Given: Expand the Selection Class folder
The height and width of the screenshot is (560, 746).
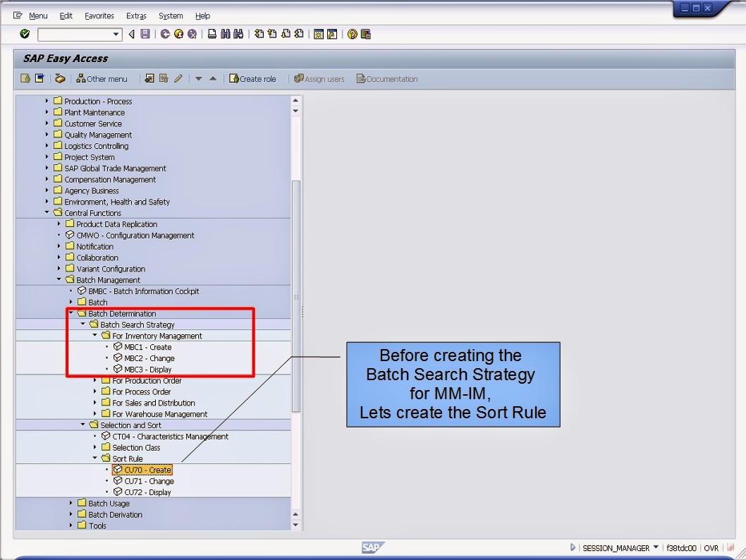Looking at the screenshot, I should point(94,447).
